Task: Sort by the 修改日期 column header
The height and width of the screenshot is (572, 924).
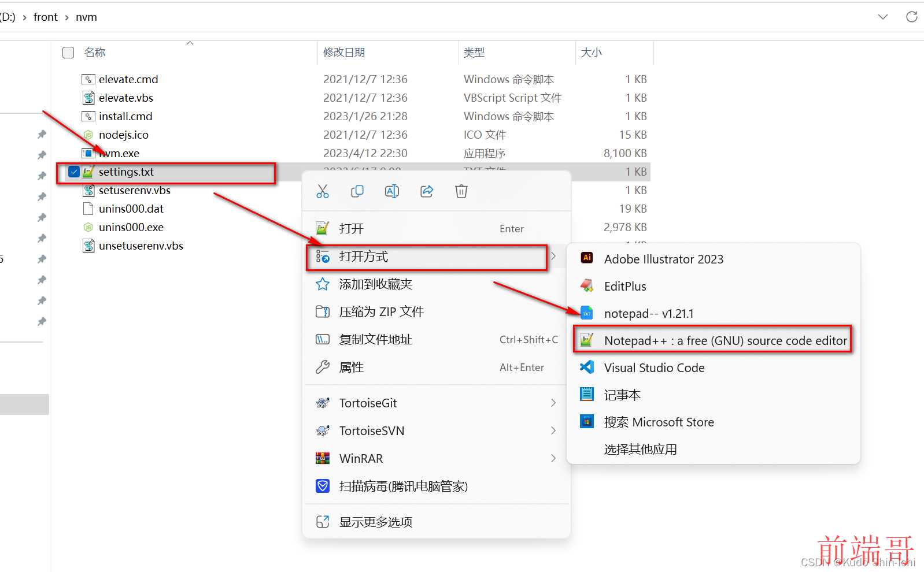Action: pos(344,53)
